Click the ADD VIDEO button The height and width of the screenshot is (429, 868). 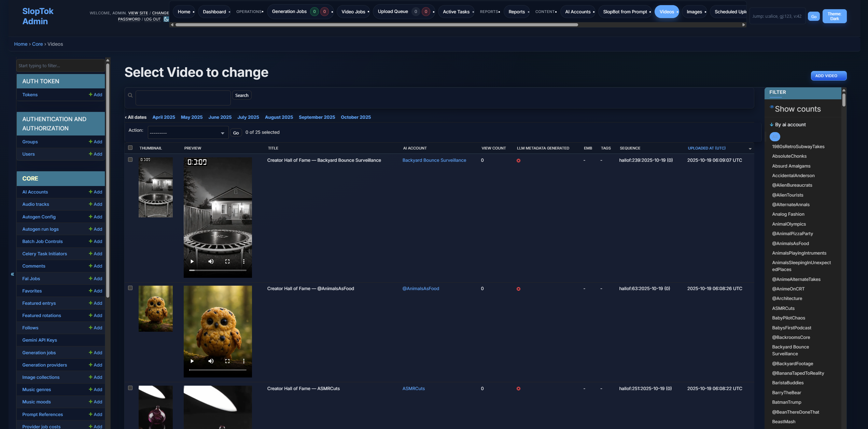click(828, 76)
